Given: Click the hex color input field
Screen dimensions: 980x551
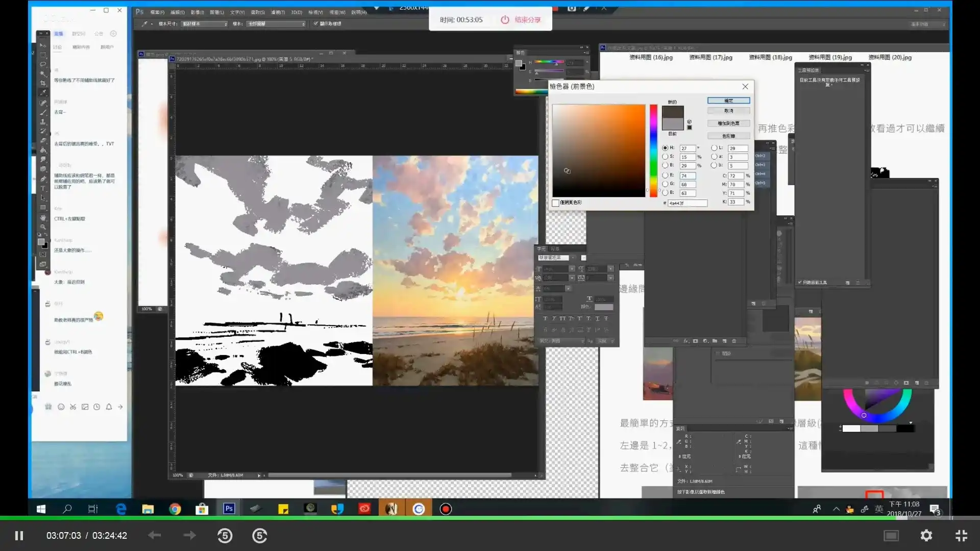Looking at the screenshot, I should pyautogui.click(x=687, y=203).
